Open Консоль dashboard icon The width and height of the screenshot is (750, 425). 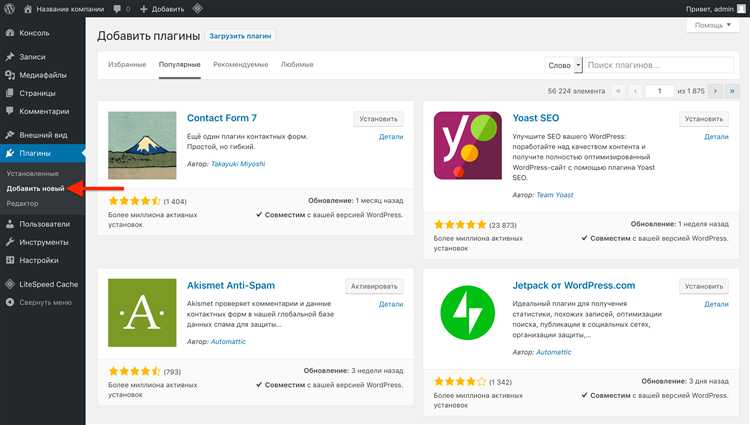tap(10, 33)
